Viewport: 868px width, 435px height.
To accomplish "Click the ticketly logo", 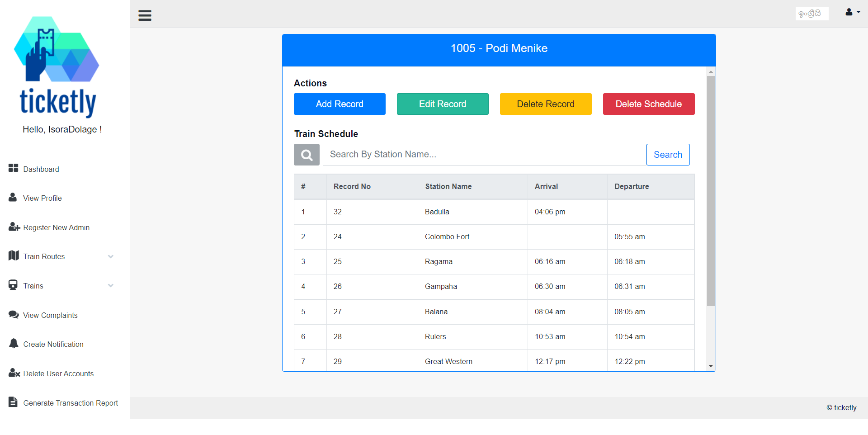I will [x=57, y=67].
